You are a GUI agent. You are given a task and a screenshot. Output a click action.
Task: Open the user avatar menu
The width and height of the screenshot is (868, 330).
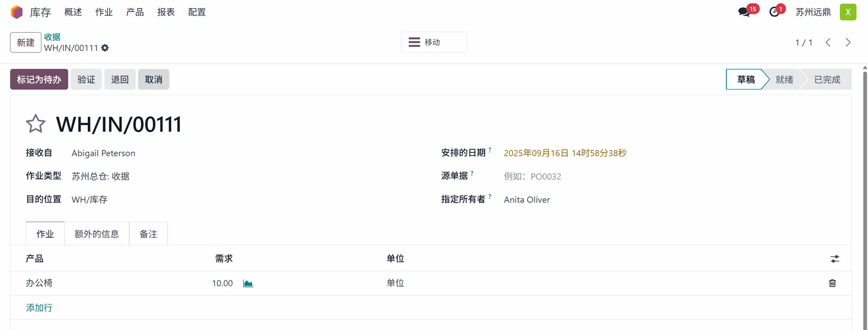[848, 12]
